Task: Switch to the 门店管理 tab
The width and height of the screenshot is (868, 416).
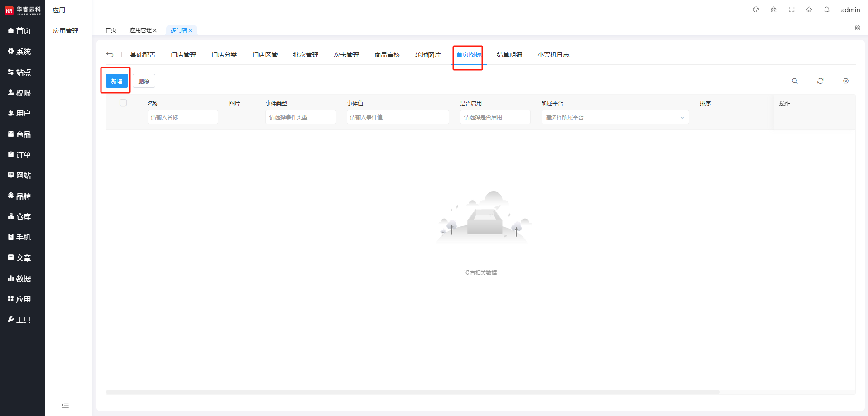Action: point(183,55)
